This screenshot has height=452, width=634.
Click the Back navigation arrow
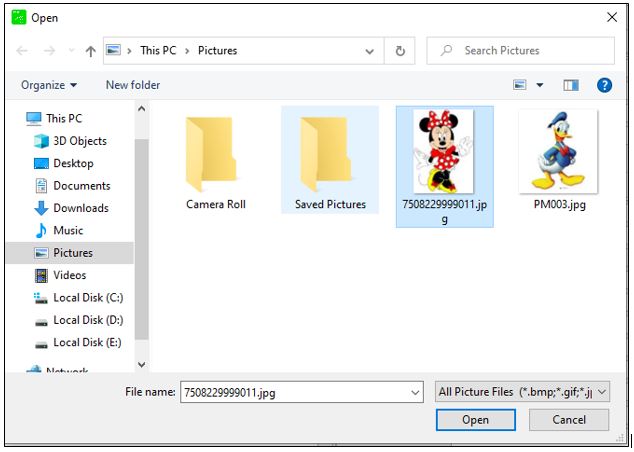coord(22,51)
